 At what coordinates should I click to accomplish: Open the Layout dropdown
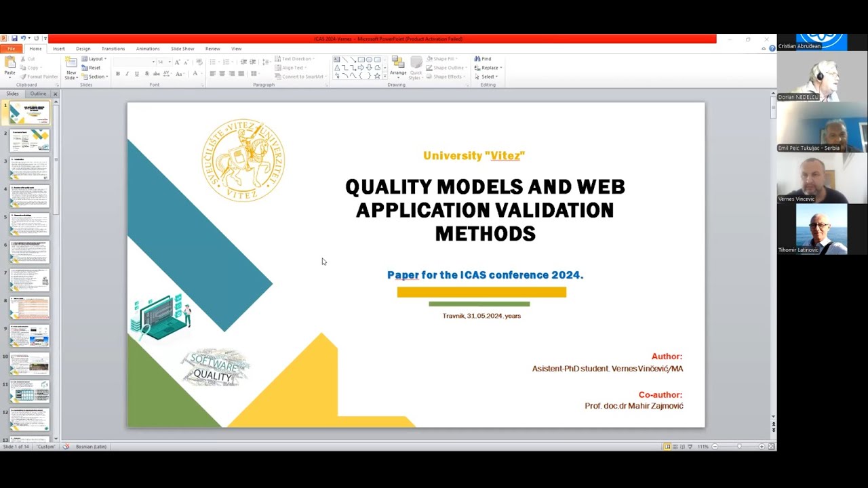[x=94, y=59]
